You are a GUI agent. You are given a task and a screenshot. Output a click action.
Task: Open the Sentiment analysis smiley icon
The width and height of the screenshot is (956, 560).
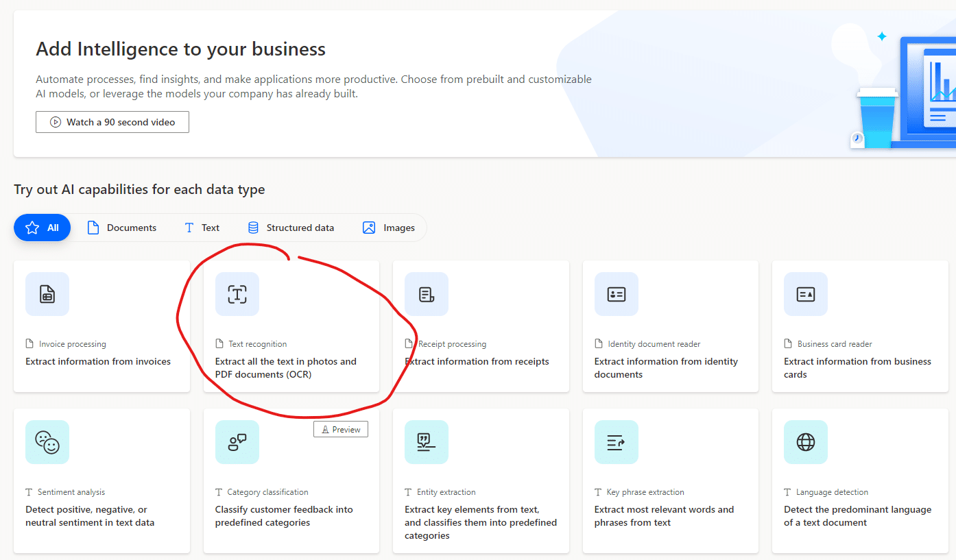pyautogui.click(x=47, y=442)
